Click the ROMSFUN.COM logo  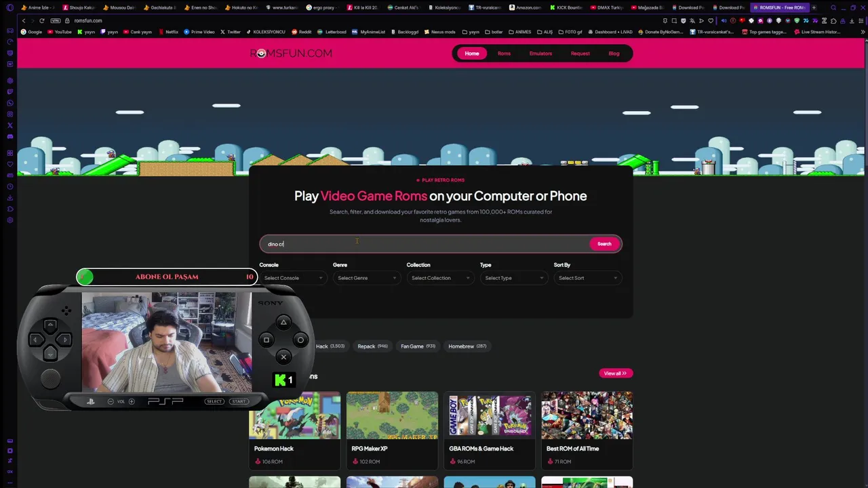coord(291,54)
